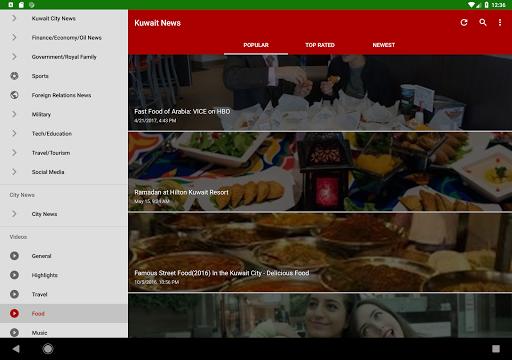Expand the Military section chevron
Viewport: 512px width, 360px height.
click(x=14, y=114)
